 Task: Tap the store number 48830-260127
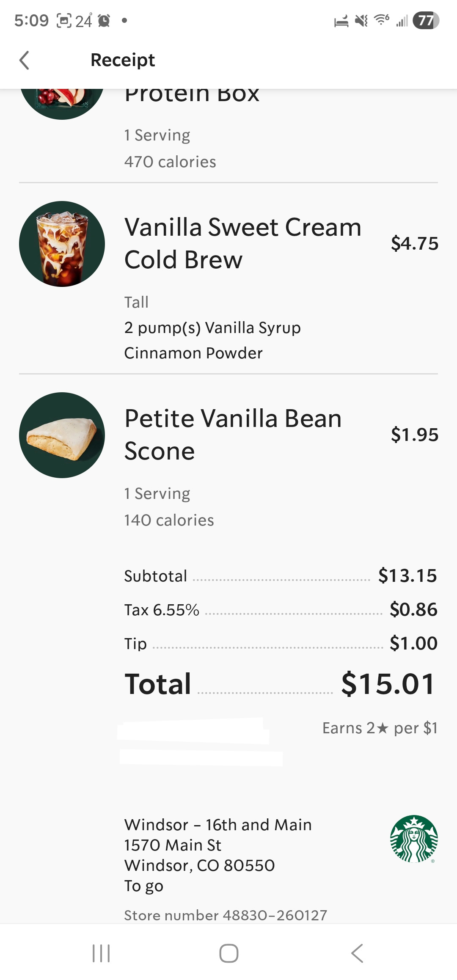226,915
